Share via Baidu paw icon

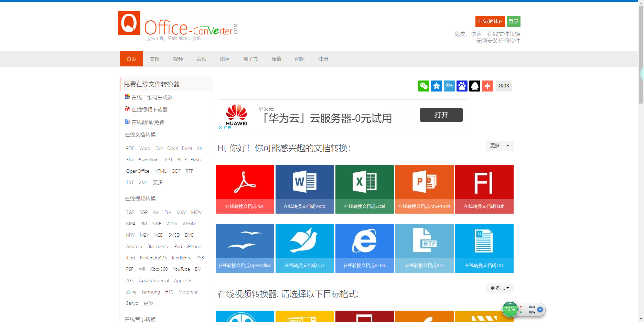pyautogui.click(x=462, y=86)
